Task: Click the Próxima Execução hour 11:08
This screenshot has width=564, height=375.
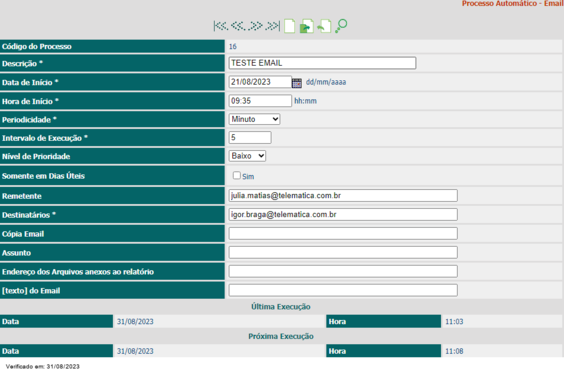Action: click(454, 351)
